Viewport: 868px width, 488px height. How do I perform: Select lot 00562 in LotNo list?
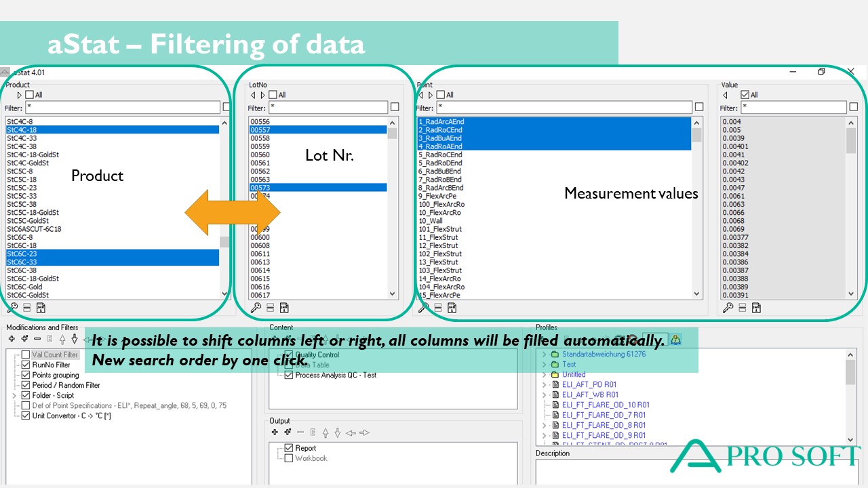(260, 171)
